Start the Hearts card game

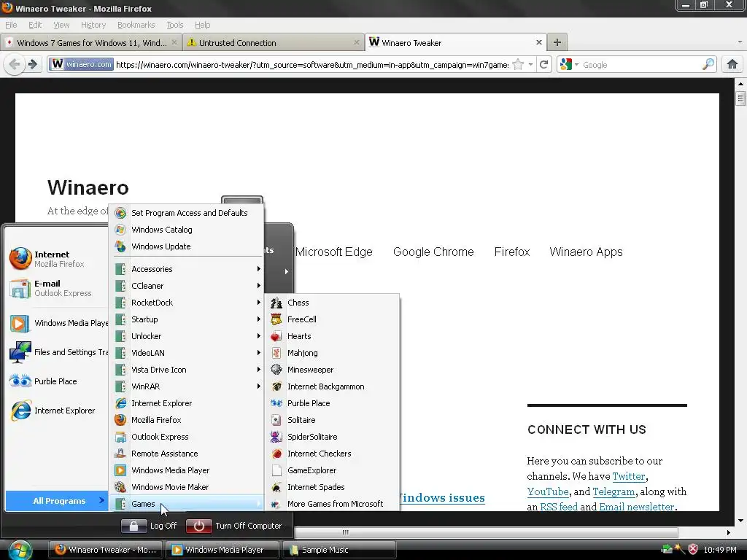[x=332, y=336]
